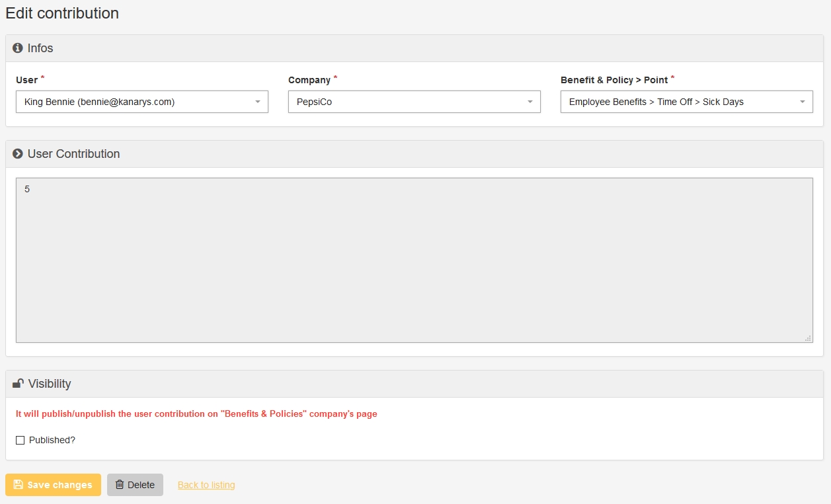Open the User dropdown showing King Bennie
Viewport: 831px width, 504px height.
142,102
